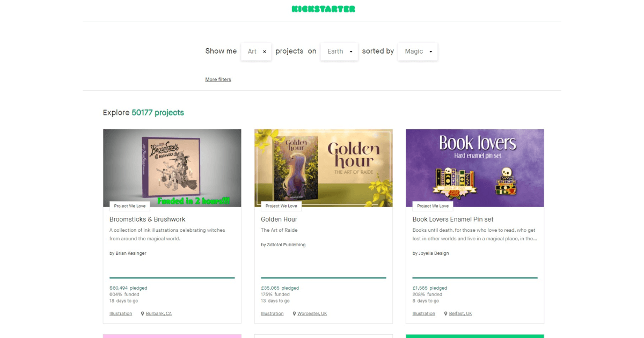The height and width of the screenshot is (338, 644).
Task: Click the Explore 50177 projects heading
Action: (x=143, y=113)
